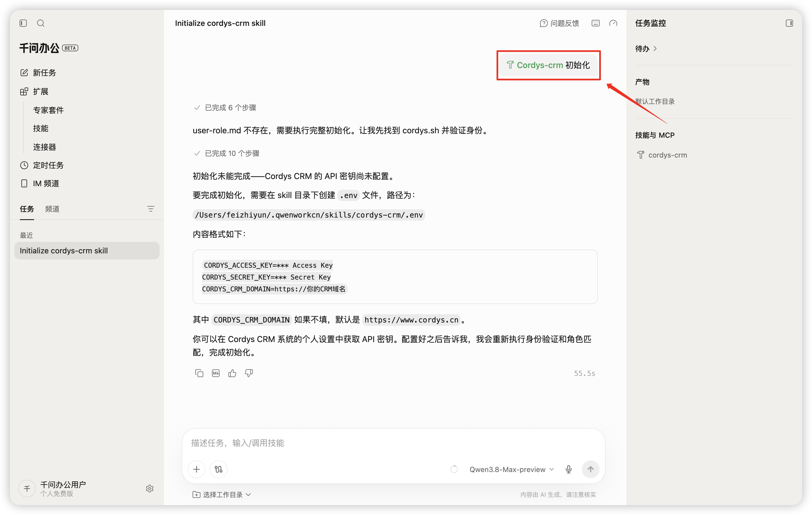This screenshot has width=812, height=515.
Task: Open 连接器 connectors entry
Action: [x=45, y=147]
